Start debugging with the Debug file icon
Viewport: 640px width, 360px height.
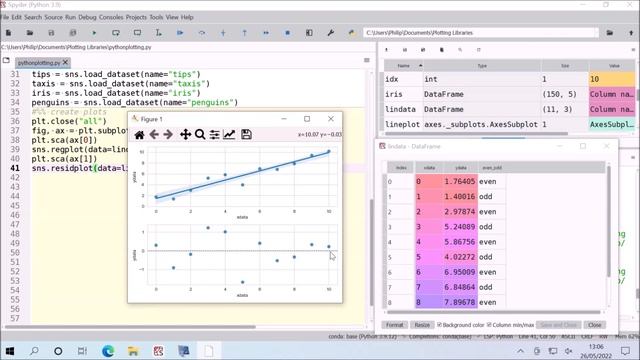pyautogui.click(x=180, y=33)
